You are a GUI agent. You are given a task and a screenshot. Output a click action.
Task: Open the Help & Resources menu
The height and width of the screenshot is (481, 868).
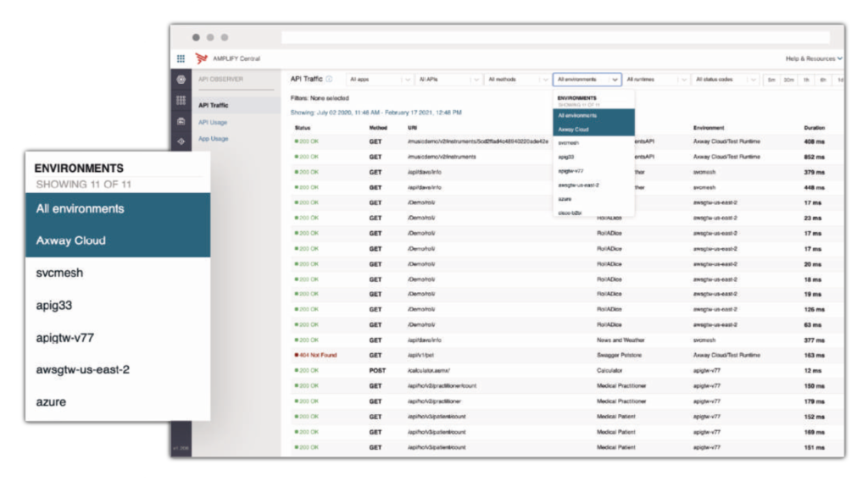pos(814,58)
